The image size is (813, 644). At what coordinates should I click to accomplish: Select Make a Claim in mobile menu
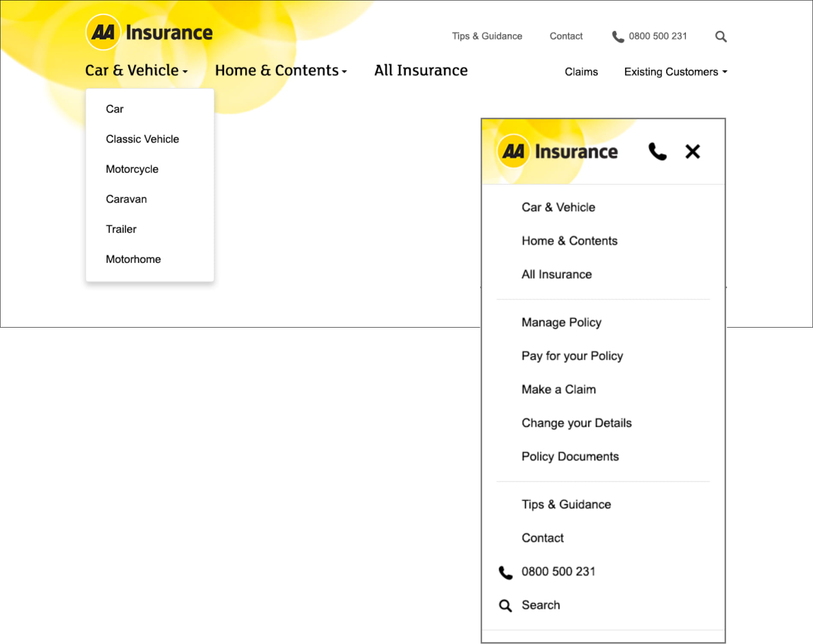(558, 390)
